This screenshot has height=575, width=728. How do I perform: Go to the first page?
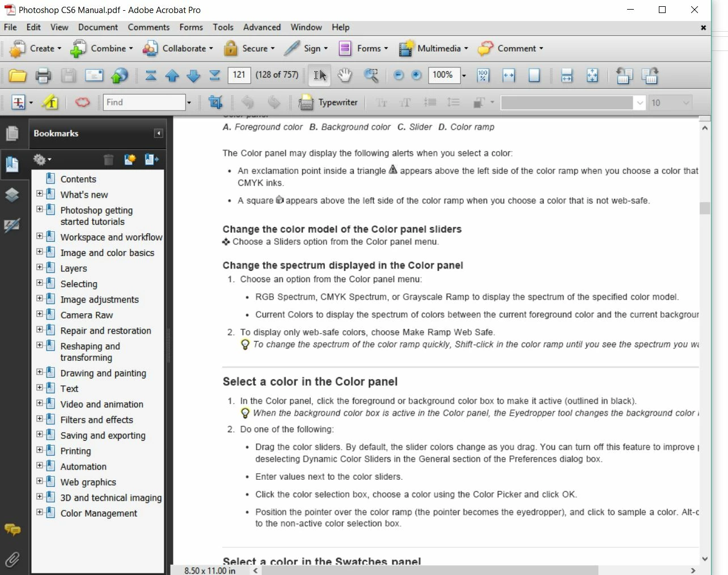(x=151, y=75)
